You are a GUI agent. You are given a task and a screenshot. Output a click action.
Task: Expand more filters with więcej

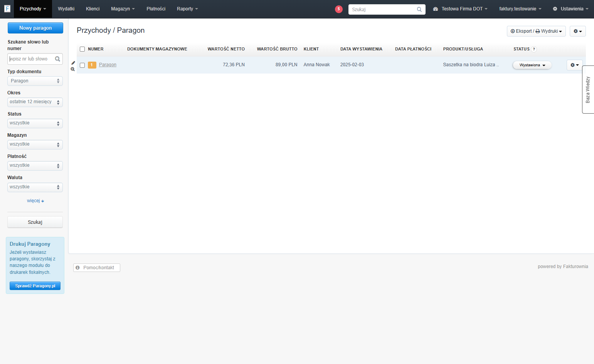click(x=35, y=201)
